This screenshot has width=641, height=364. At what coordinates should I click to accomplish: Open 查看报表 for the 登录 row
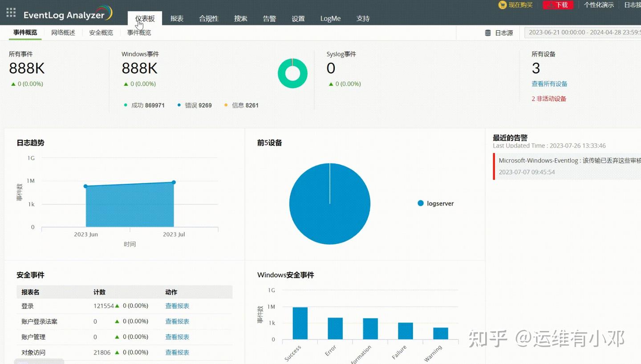pos(177,306)
